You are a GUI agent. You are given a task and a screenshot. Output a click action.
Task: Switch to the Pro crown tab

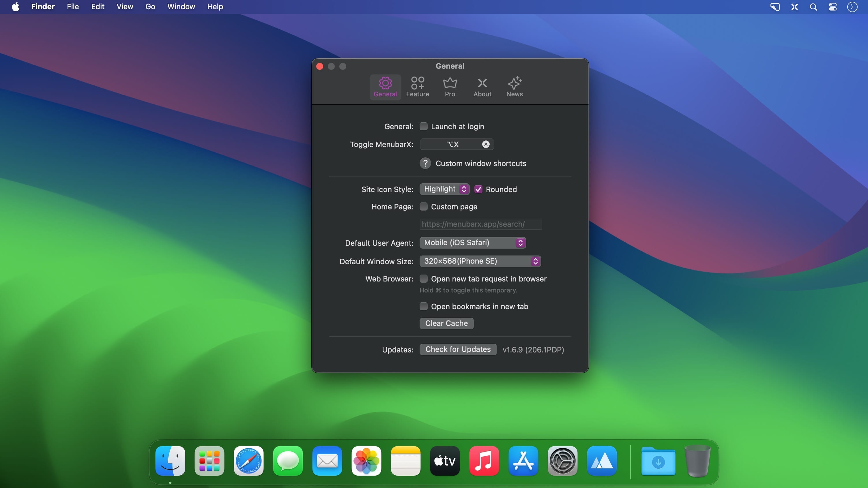pos(450,87)
